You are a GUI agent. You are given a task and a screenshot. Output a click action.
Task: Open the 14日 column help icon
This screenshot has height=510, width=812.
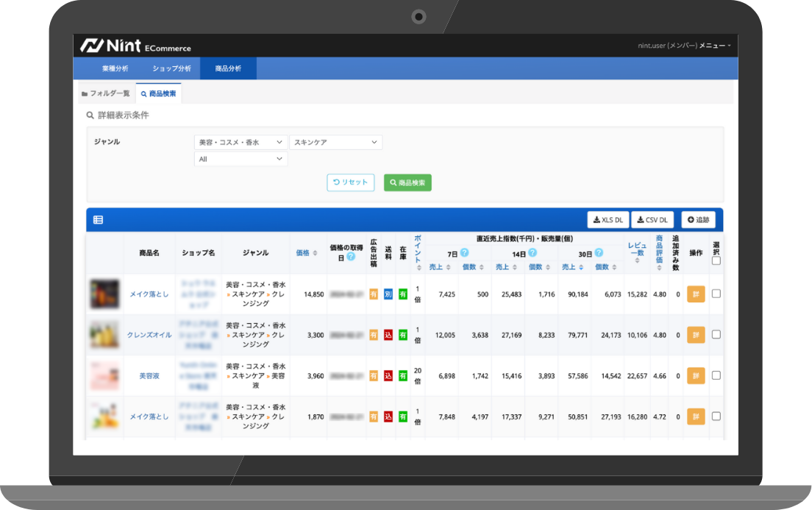532,252
